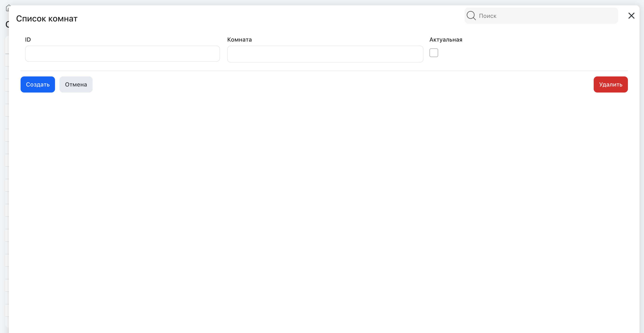Image resolution: width=644 pixels, height=333 pixels.
Task: Toggle the Актуальная checkbox
Action: (x=434, y=53)
